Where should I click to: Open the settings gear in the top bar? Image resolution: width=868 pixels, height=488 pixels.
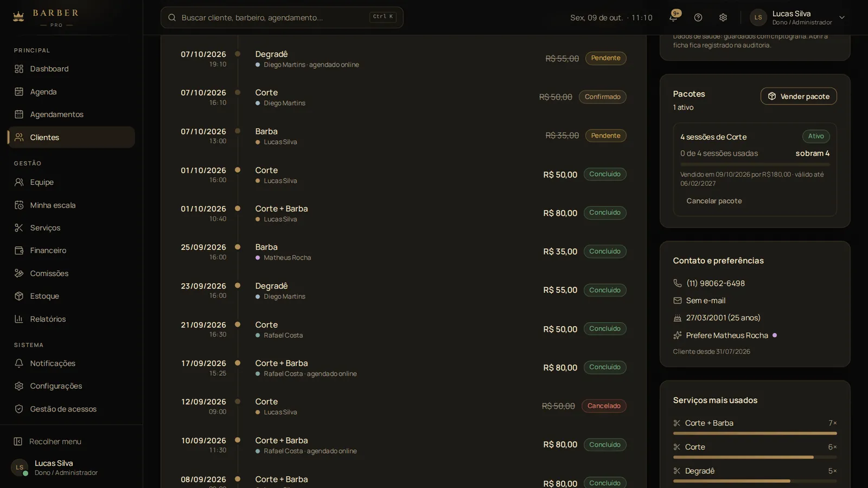[723, 17]
